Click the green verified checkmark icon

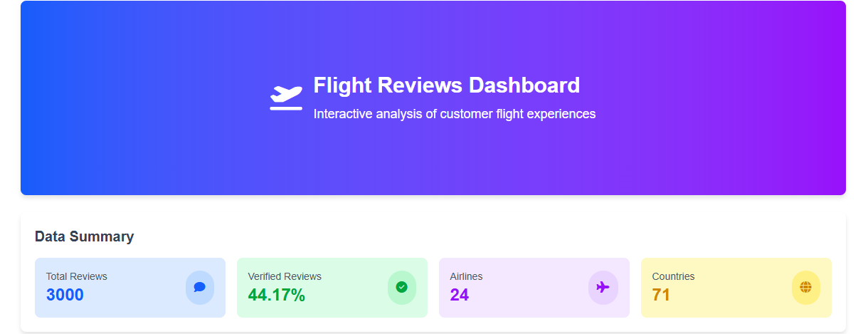coord(401,287)
